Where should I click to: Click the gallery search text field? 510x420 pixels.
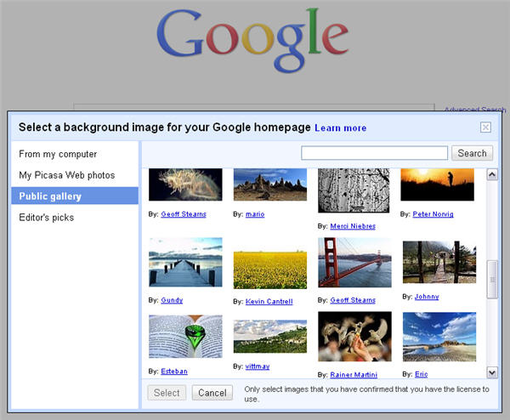[374, 153]
